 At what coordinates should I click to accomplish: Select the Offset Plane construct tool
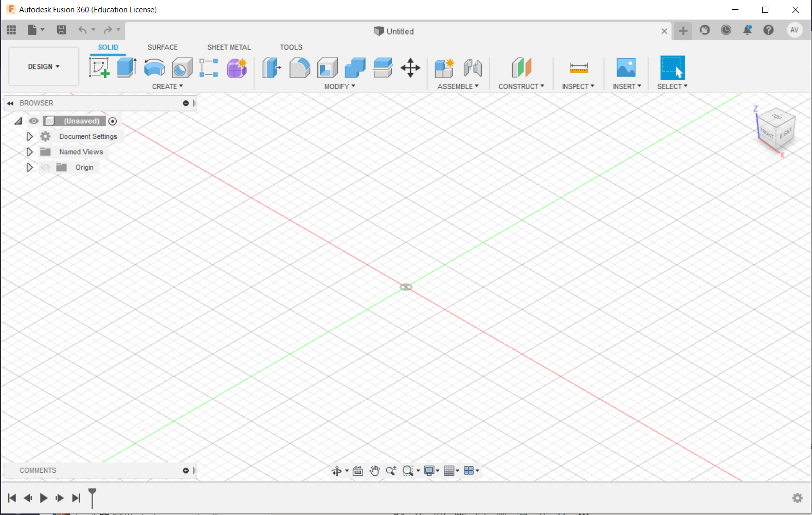pos(521,67)
